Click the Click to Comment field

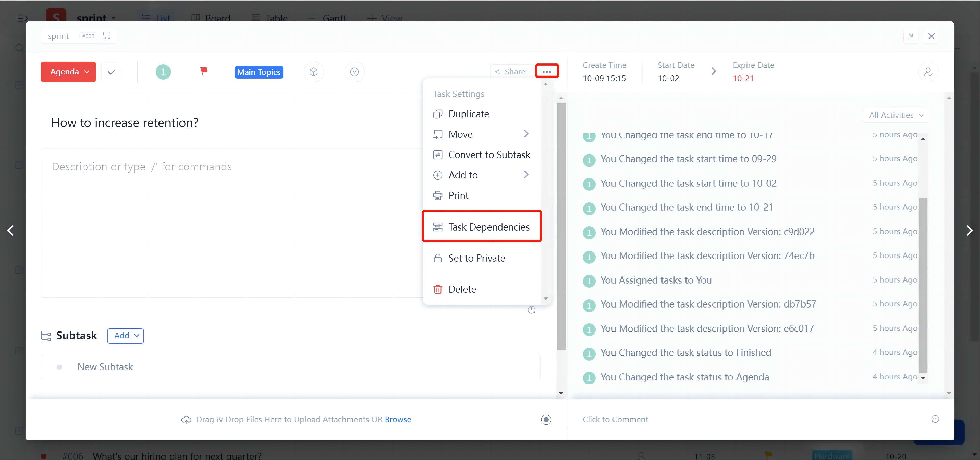click(615, 419)
